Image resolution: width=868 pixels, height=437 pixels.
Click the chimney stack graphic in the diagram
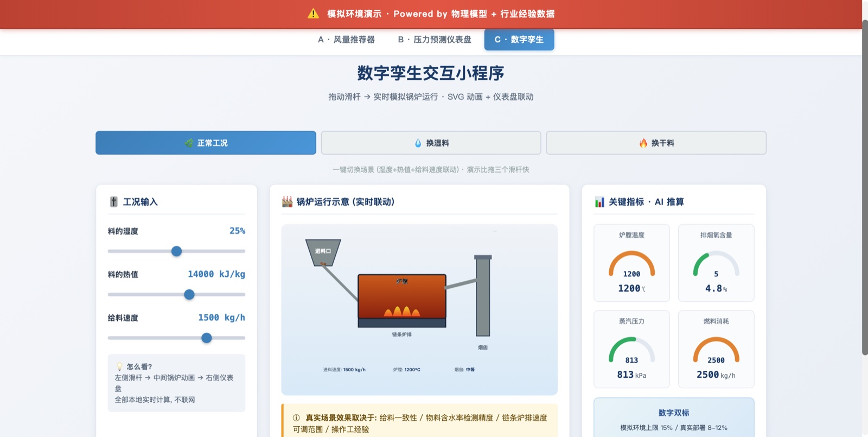point(483,296)
